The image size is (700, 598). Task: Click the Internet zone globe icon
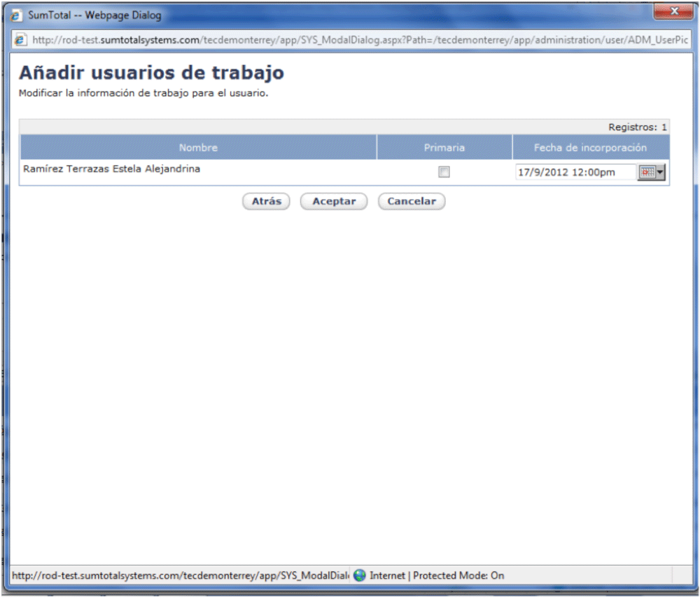(x=359, y=576)
